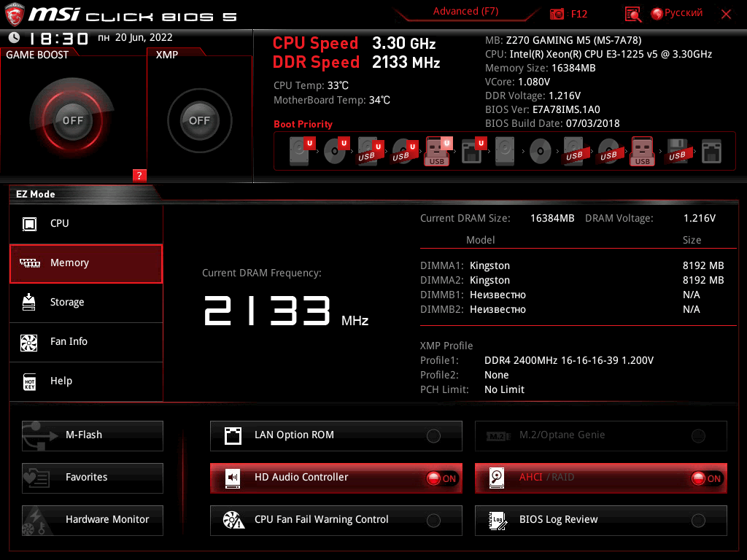Toggle the AHCI / RAID ON switch

pos(706,478)
